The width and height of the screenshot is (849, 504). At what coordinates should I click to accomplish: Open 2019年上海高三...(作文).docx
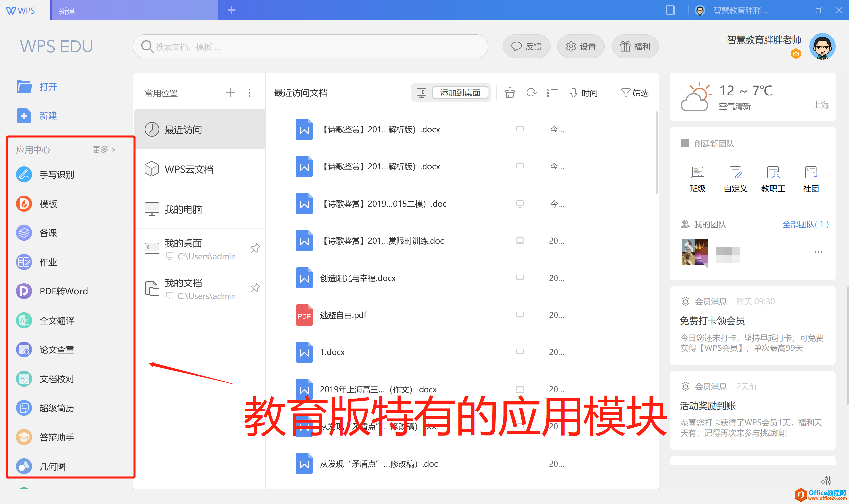(x=378, y=389)
